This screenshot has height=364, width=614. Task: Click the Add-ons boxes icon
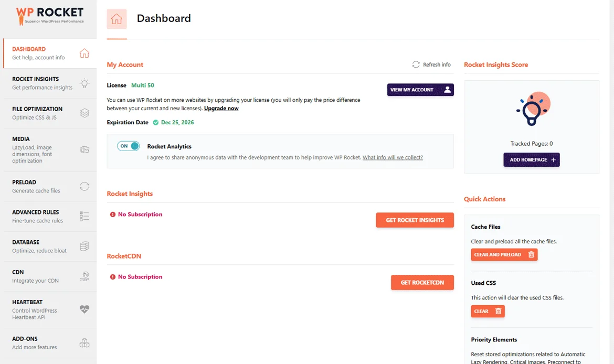point(84,343)
